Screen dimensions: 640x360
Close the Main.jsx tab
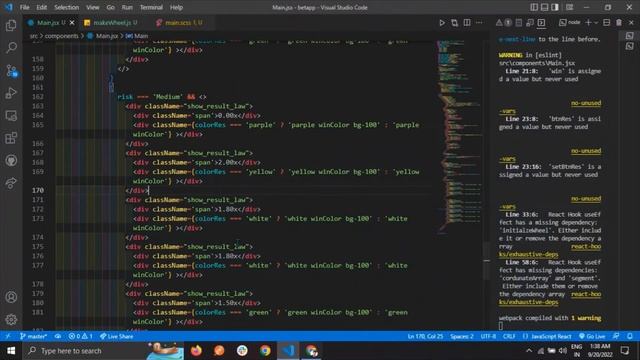tap(72, 23)
